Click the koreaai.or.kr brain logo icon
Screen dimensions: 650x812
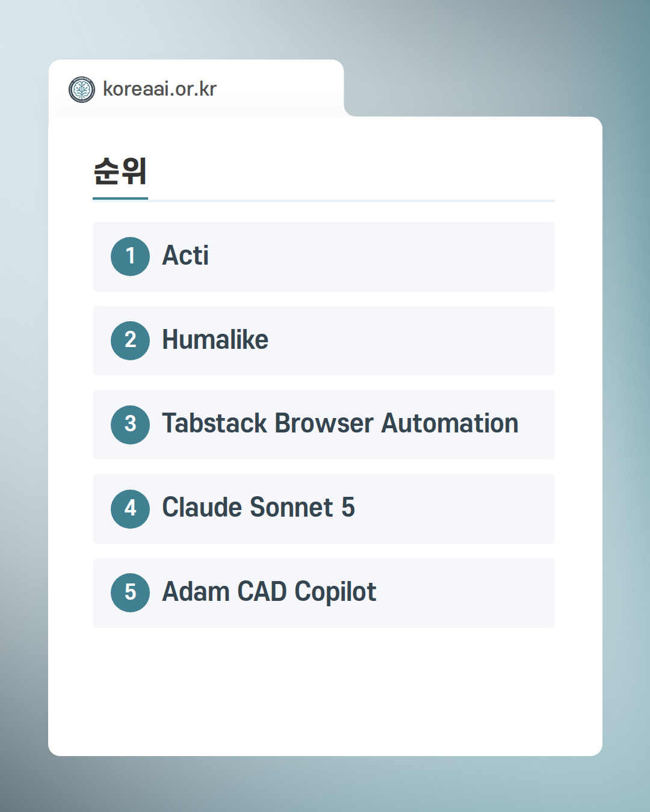tap(82, 90)
